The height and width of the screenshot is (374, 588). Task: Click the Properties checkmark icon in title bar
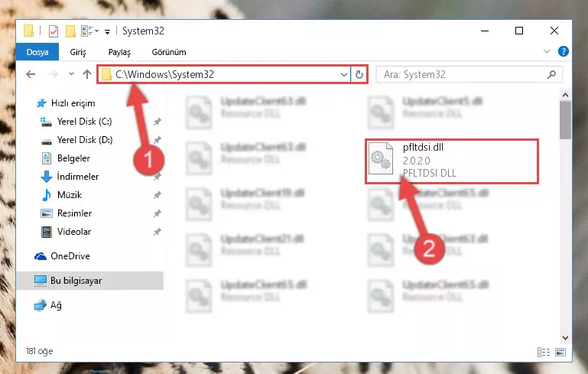pos(54,31)
